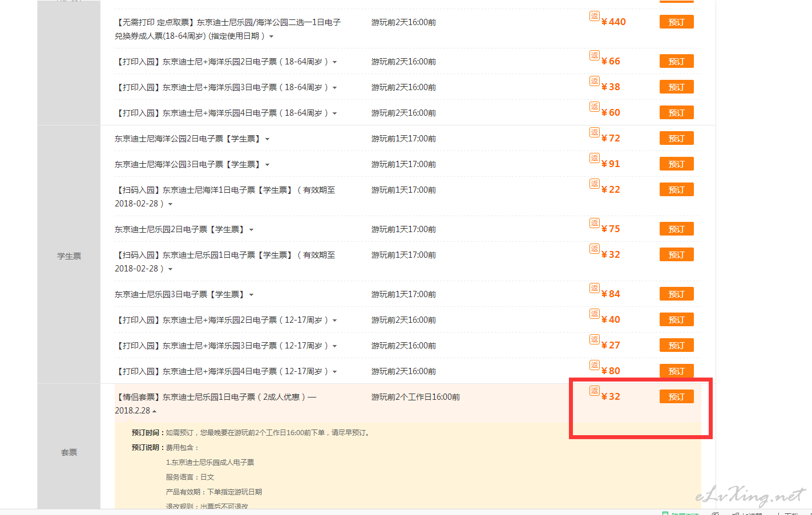The height and width of the screenshot is (515, 812).
Task: Click the 返 rebate icon beside ¥75
Action: coord(595,223)
